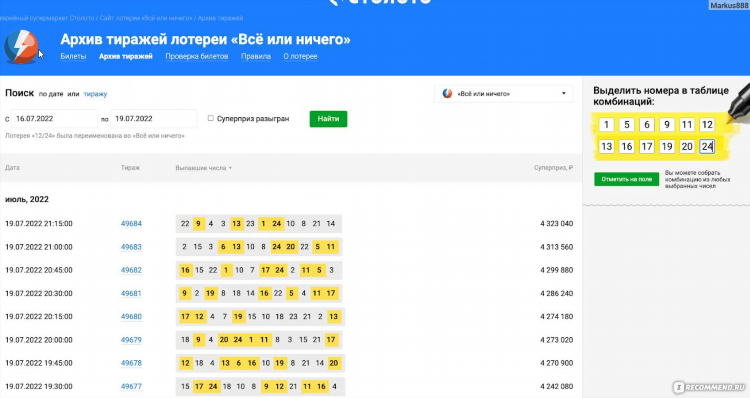
Task: Click the «Суперприз, ₽» column header
Action: point(553,168)
